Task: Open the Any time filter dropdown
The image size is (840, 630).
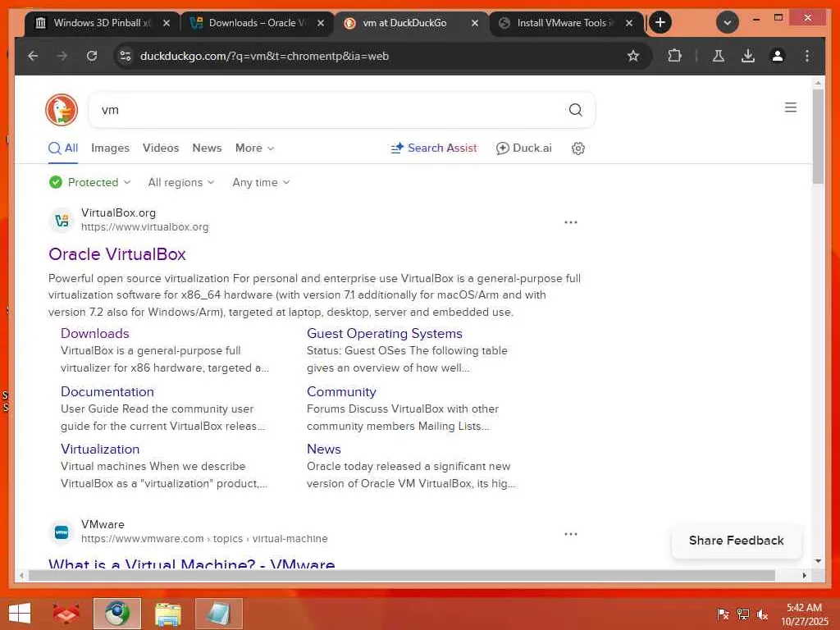Action: click(261, 182)
